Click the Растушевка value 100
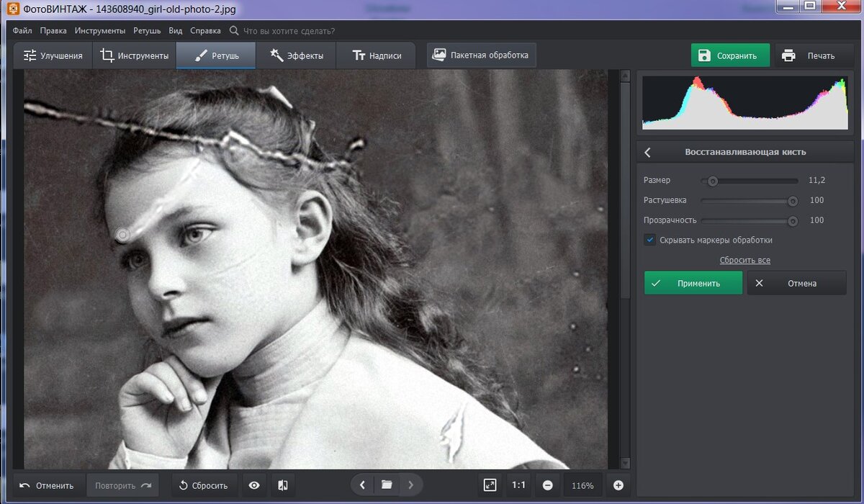The height and width of the screenshot is (504, 864). point(816,200)
